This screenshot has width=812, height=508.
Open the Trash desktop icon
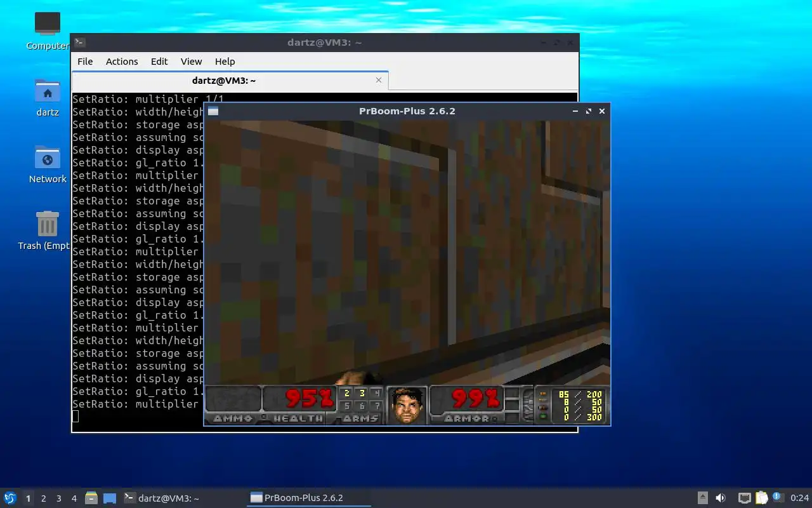coord(44,231)
